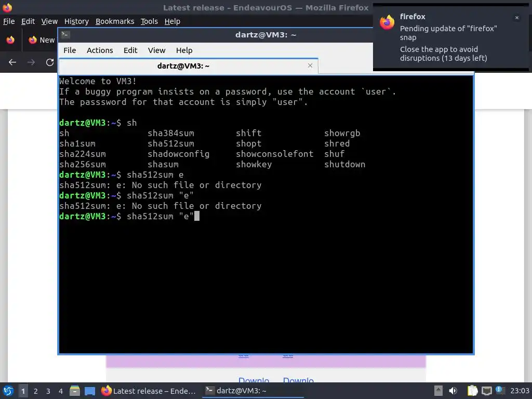Image resolution: width=532 pixels, height=399 pixels.
Task: Open Firefox History menu
Action: [76, 21]
